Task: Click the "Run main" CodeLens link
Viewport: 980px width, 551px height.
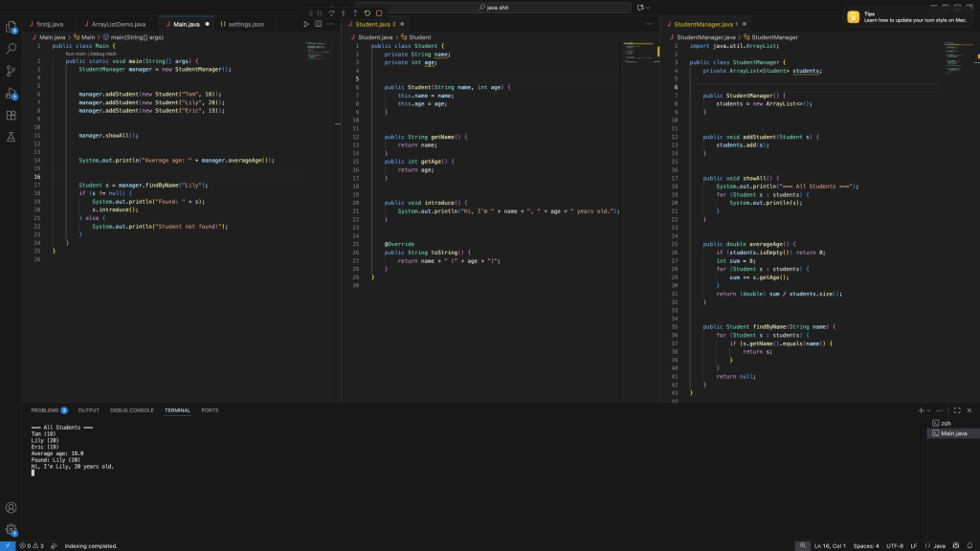Action: pyautogui.click(x=74, y=54)
